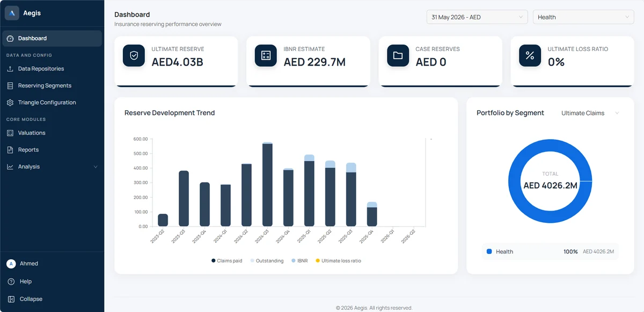Viewport: 644px width, 312px height.
Task: Click the Help question mark icon
Action: point(11,281)
